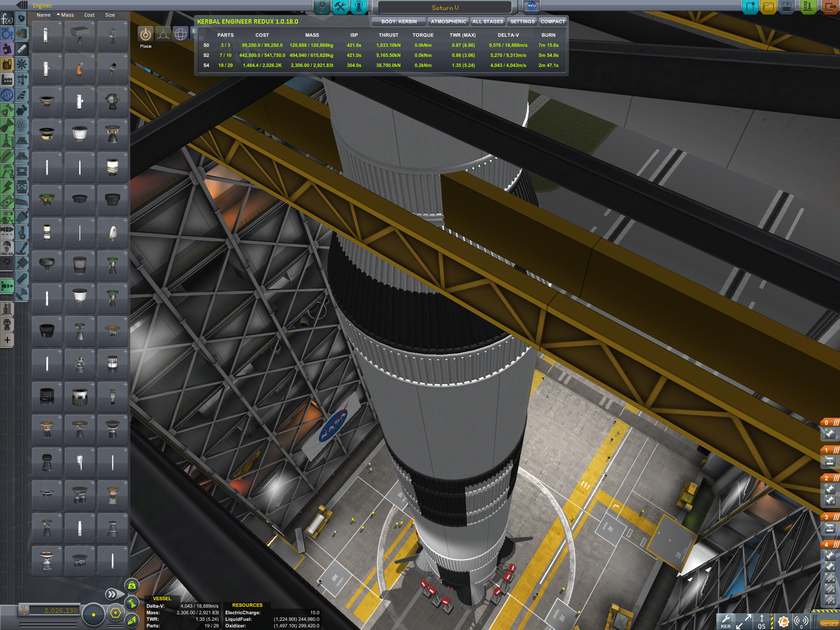Click the New vessel button
This screenshot has width=840, height=630.
point(751,7)
